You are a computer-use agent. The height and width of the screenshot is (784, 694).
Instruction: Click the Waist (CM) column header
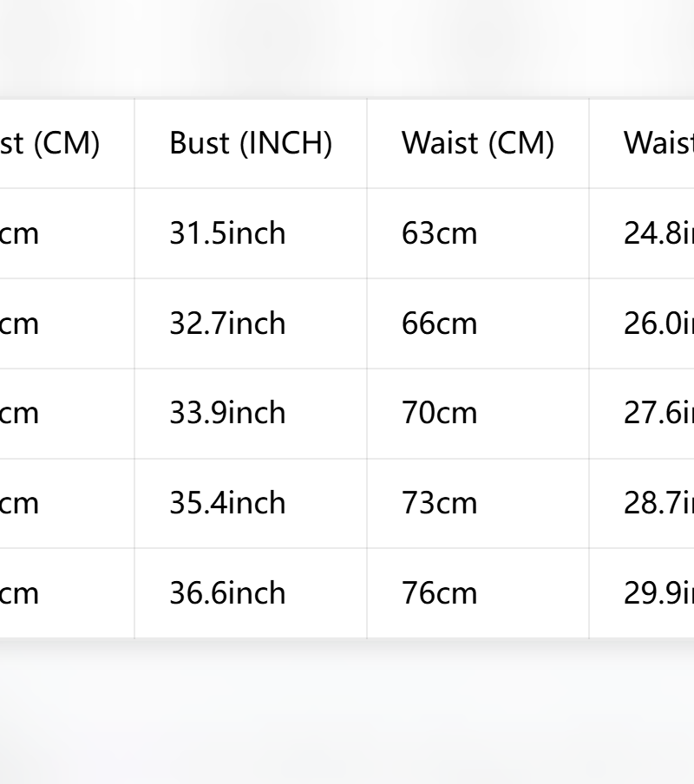(x=478, y=143)
